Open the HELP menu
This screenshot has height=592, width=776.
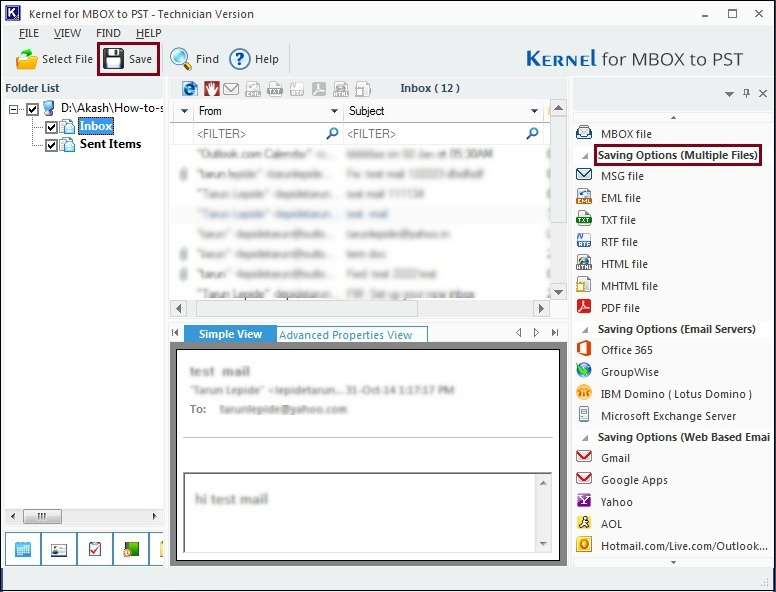point(148,33)
